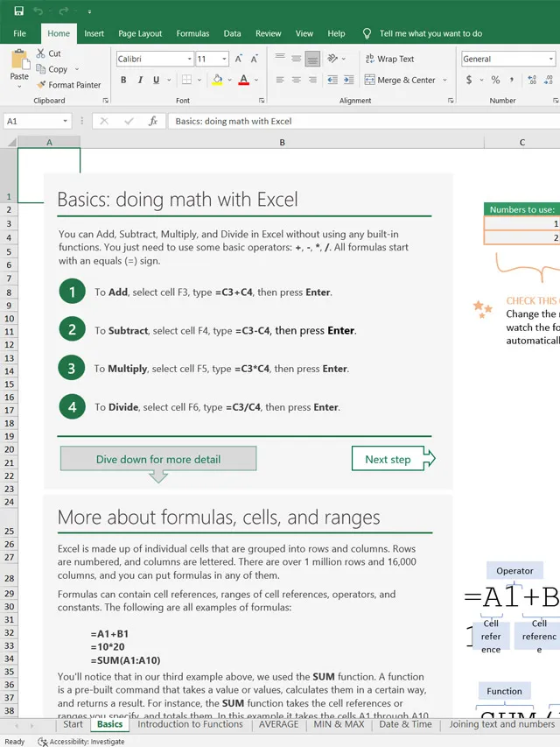This screenshot has width=560, height=747.
Task: Open the Calibri font name dropdown
Action: [x=189, y=59]
